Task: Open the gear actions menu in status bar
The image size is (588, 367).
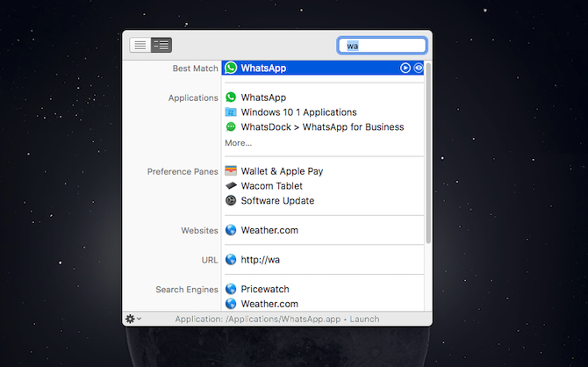Action: 133,319
